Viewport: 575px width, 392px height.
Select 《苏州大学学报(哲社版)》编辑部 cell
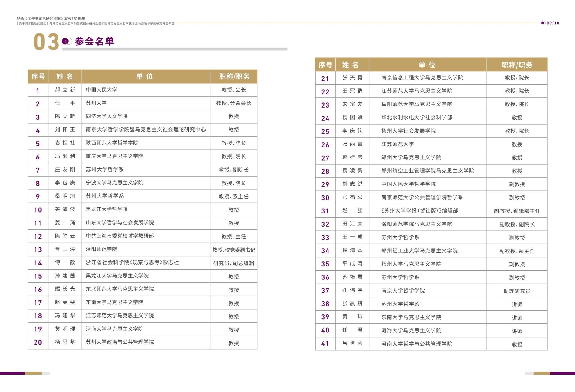(419, 211)
